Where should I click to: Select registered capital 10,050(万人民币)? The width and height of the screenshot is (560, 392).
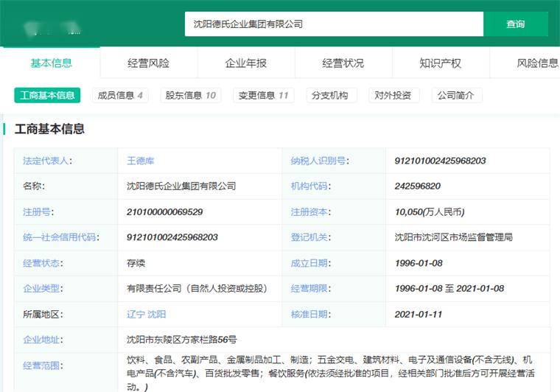tap(430, 212)
